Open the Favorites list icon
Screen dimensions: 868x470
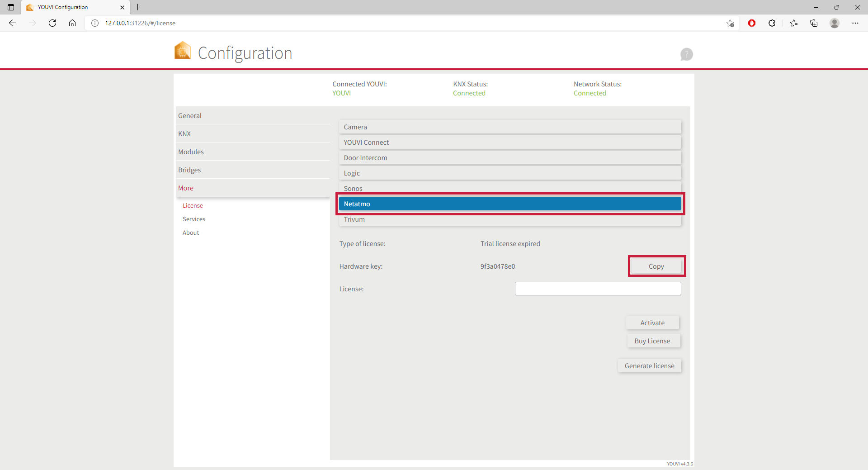[x=794, y=23]
